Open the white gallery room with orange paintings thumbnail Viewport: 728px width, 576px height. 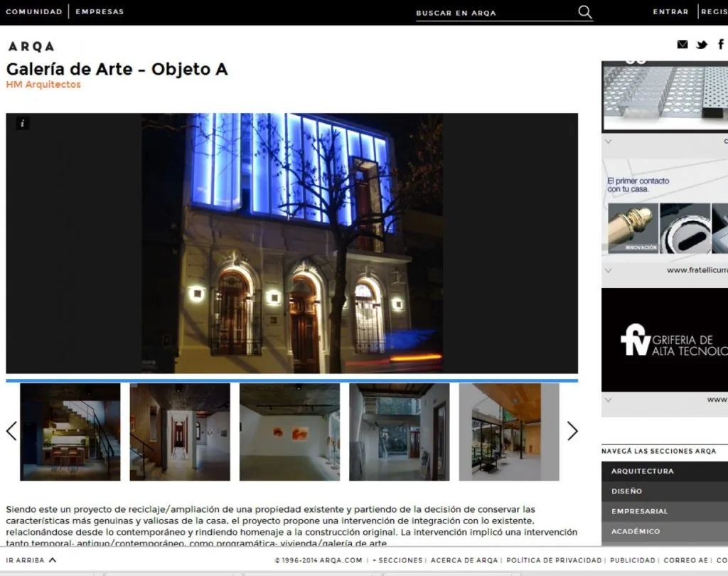(x=289, y=432)
